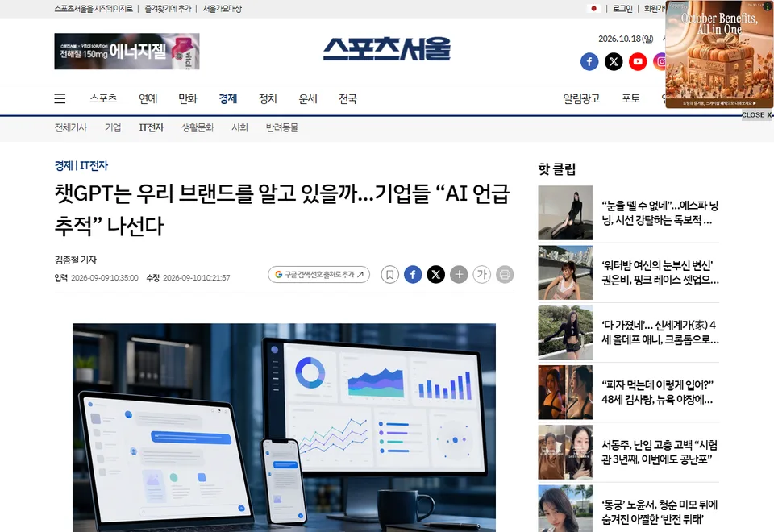Share article on X
Viewport: 774px width, 532px height.
[x=436, y=274]
